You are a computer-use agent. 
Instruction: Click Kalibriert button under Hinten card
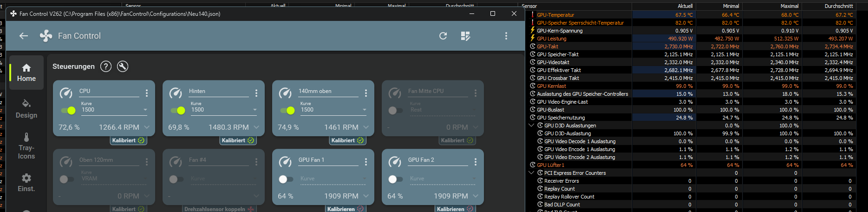[x=238, y=140]
